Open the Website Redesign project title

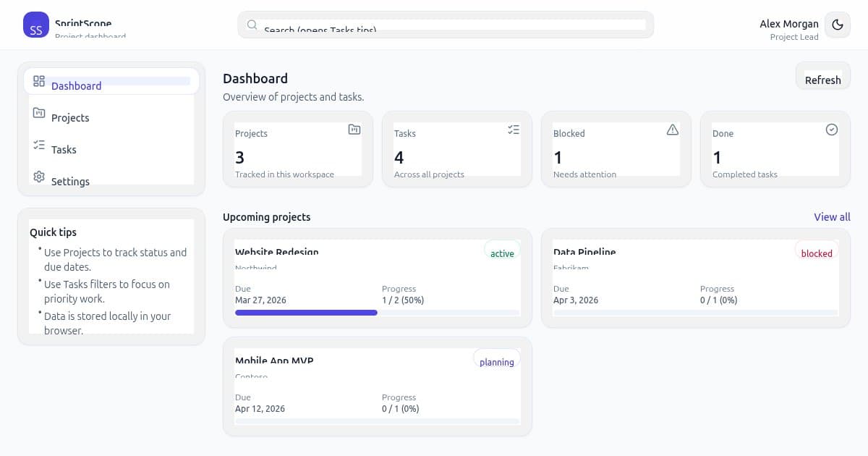tap(277, 252)
